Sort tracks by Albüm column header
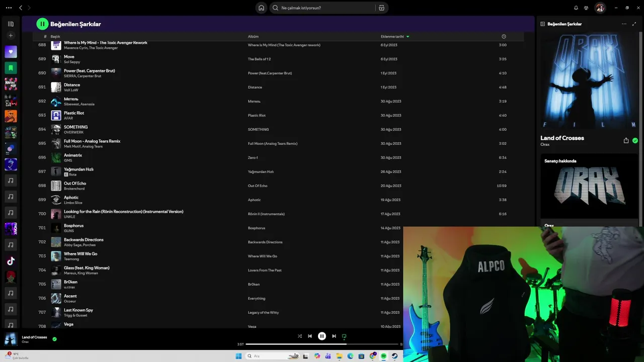The image size is (644, 362). tap(253, 36)
